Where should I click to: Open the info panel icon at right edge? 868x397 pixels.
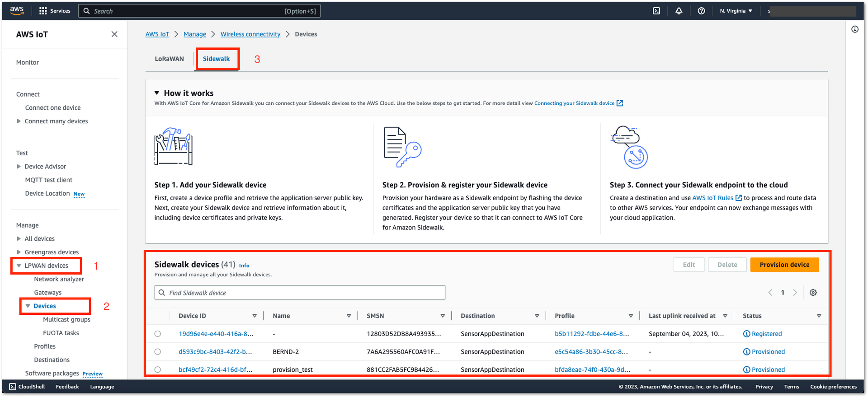tap(854, 29)
